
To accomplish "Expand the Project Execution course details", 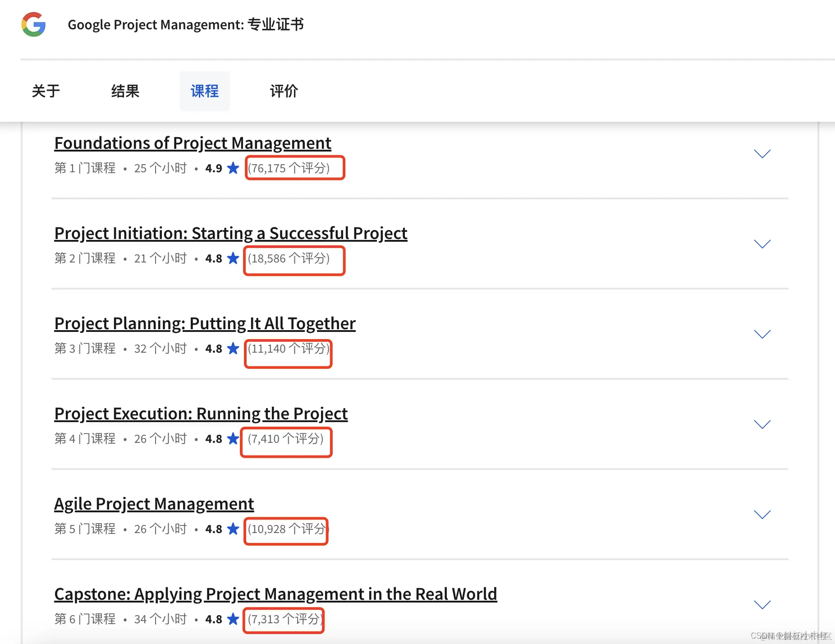I will pos(762,424).
